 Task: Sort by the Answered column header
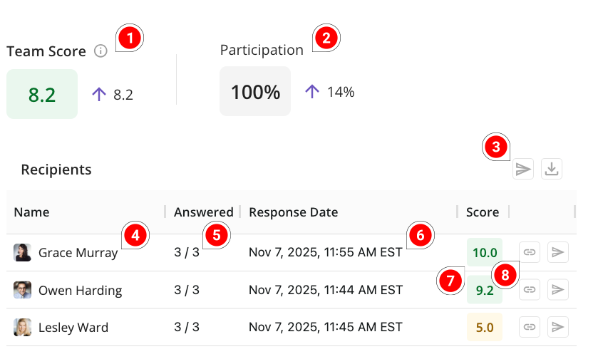click(203, 212)
